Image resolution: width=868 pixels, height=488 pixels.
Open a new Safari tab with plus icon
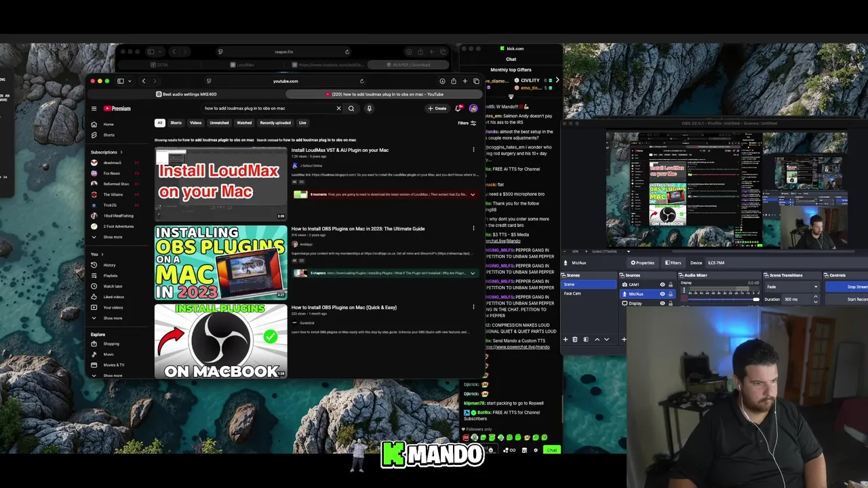(465, 81)
